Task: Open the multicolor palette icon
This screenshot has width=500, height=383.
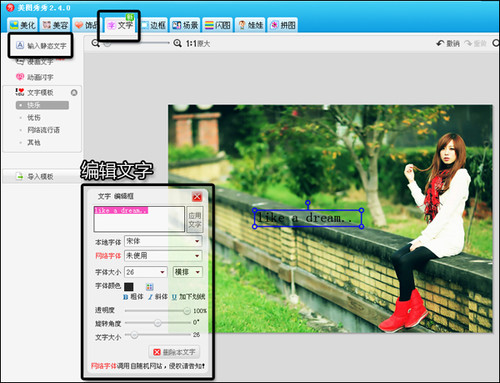Action: [150, 287]
